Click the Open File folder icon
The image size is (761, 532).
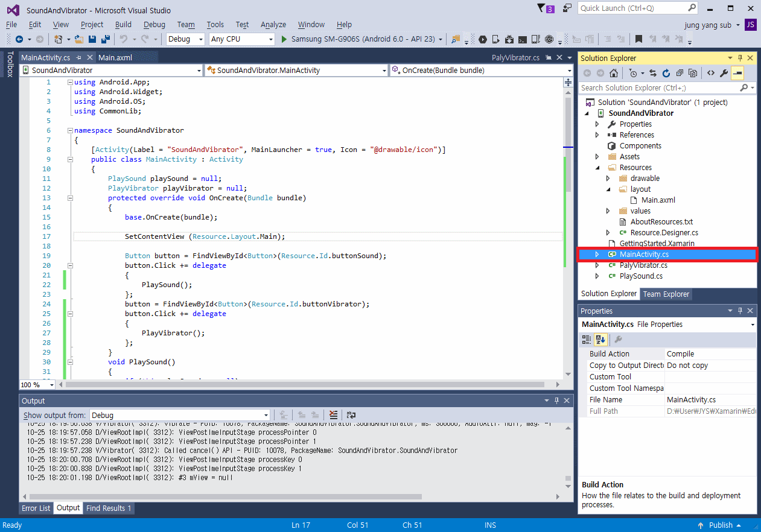[79, 39]
